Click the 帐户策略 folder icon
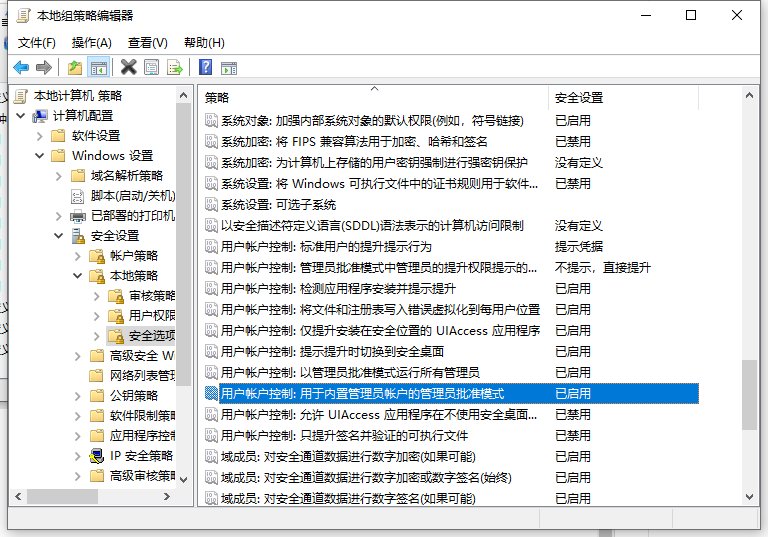Image resolution: width=768 pixels, height=537 pixels. coord(97,256)
